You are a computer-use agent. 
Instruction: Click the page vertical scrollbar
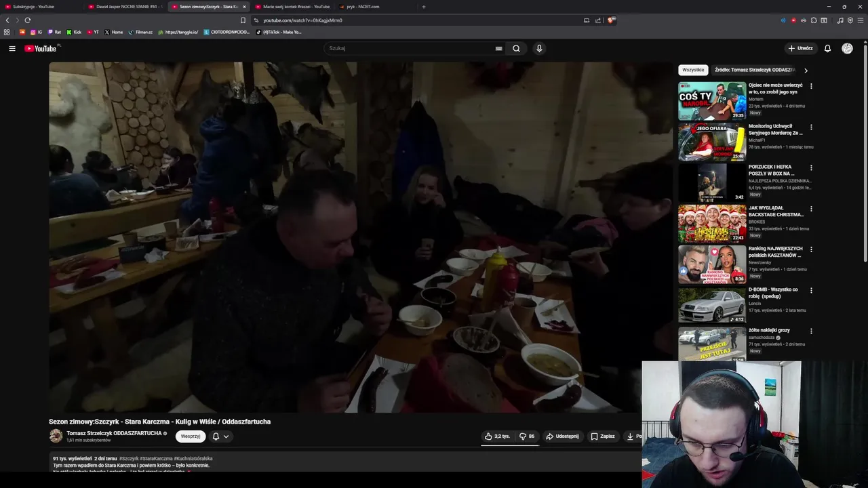click(865, 152)
